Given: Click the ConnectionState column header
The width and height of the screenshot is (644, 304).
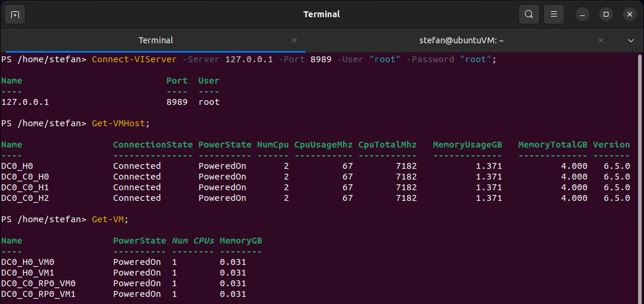Looking at the screenshot, I should click(153, 145).
